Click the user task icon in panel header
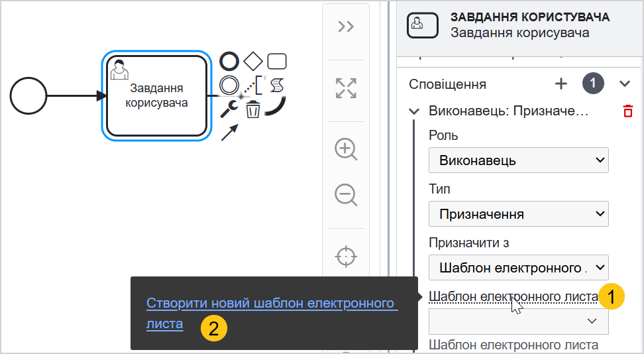 tap(423, 25)
